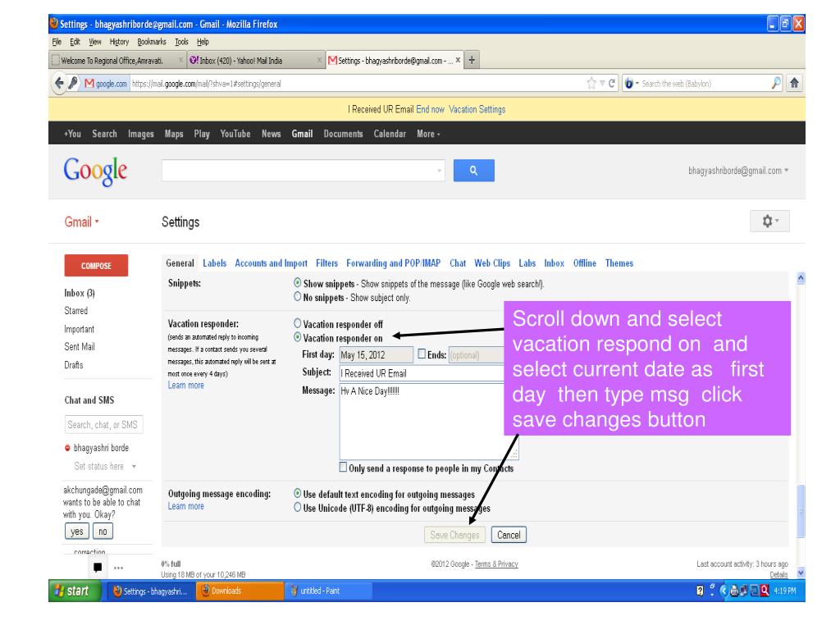Image resolution: width=840 pixels, height=630 pixels.
Task: Click the Google logo
Action: pyautogui.click(x=95, y=171)
